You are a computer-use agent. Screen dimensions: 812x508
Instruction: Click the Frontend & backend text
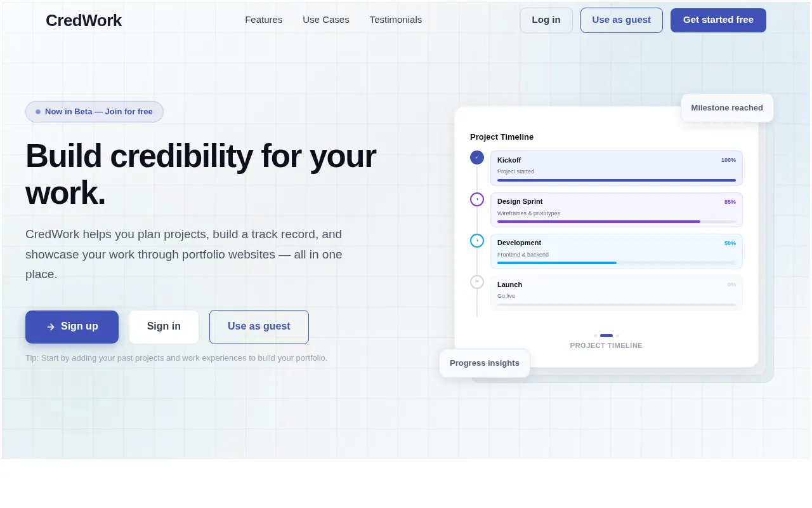pos(523,255)
